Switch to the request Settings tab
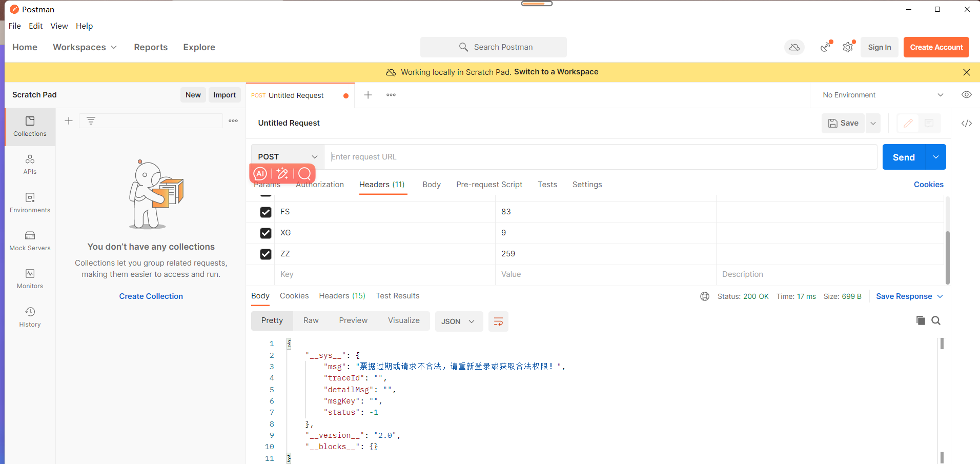 tap(587, 185)
